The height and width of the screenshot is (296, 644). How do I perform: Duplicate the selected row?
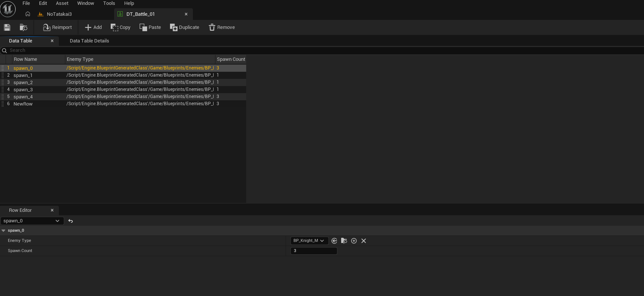[x=185, y=27]
